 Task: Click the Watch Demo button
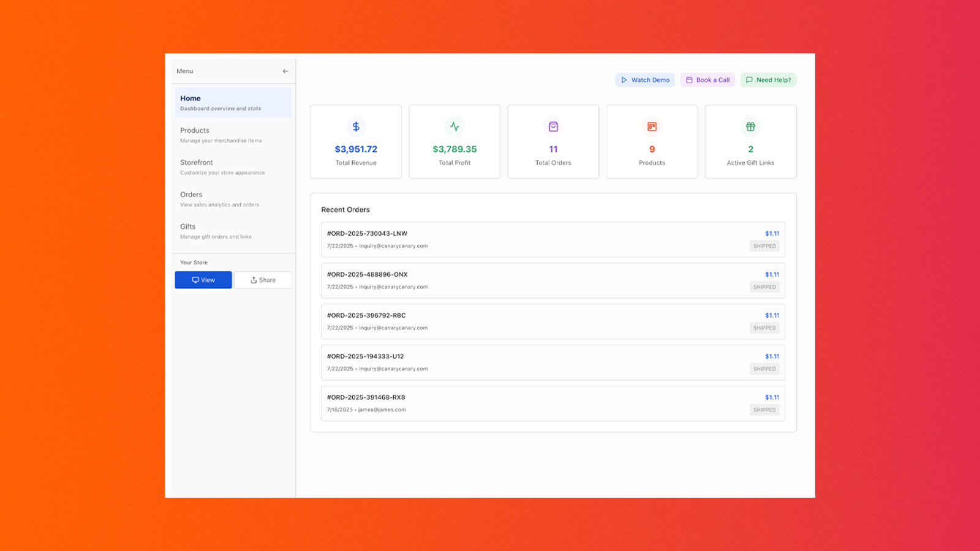coord(645,80)
